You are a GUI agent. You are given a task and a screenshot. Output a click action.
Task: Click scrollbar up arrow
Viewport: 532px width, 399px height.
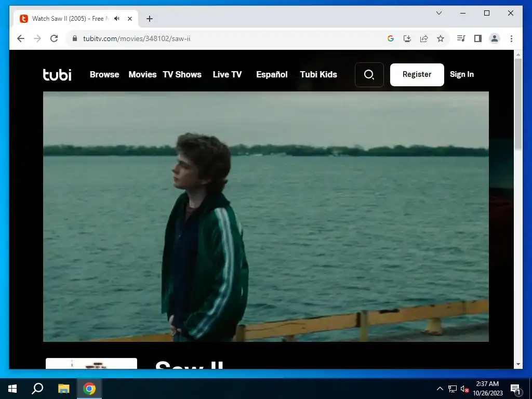[x=518, y=54]
